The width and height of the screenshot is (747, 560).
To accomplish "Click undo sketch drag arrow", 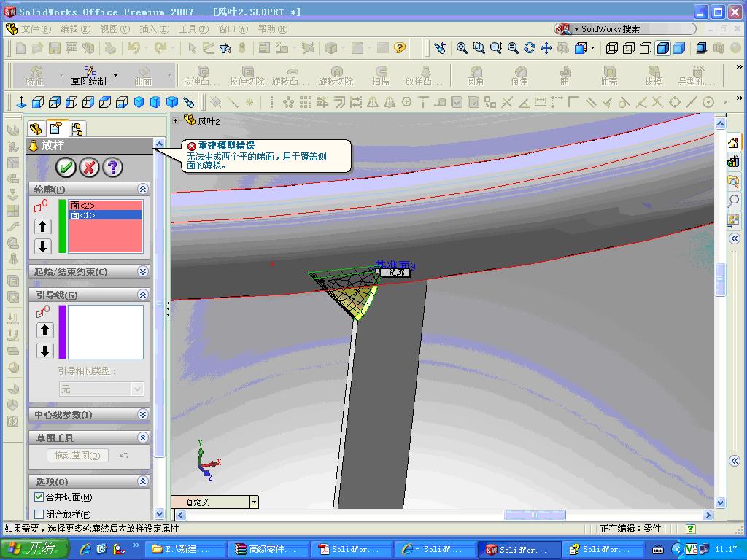I will 124,456.
